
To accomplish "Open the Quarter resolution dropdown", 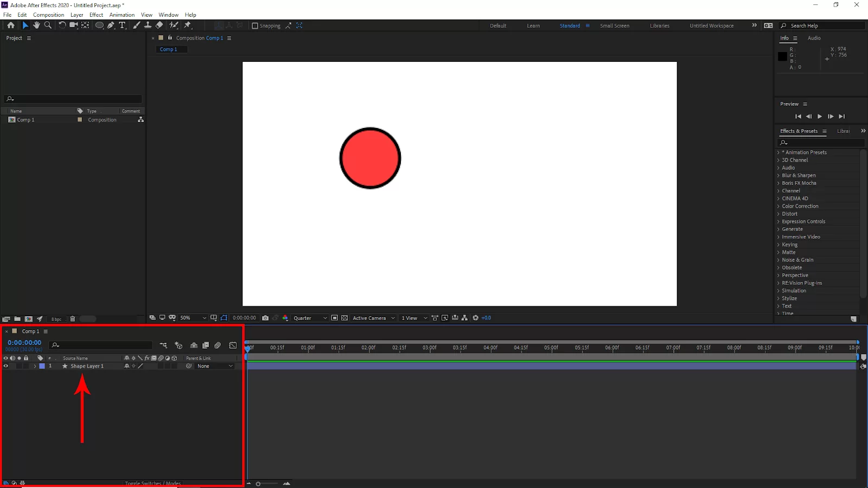I will coord(310,318).
